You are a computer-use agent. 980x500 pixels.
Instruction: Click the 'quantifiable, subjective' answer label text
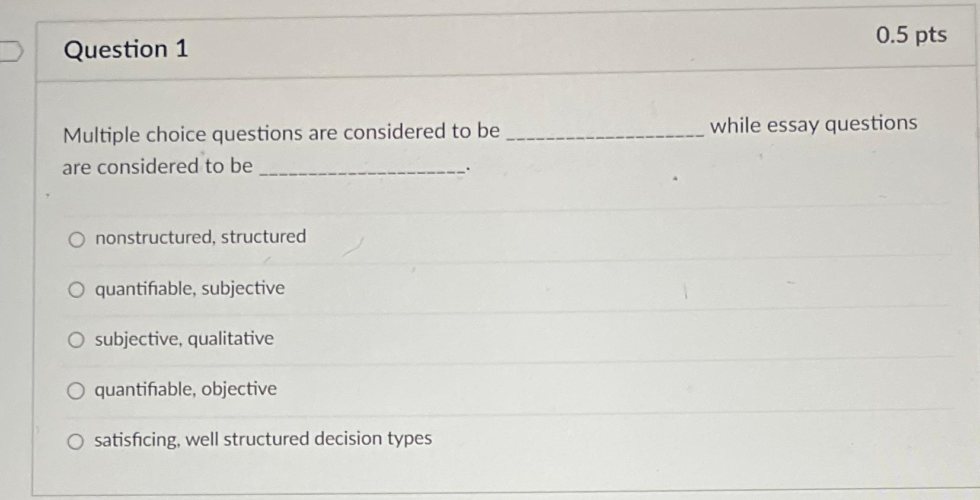tap(189, 289)
